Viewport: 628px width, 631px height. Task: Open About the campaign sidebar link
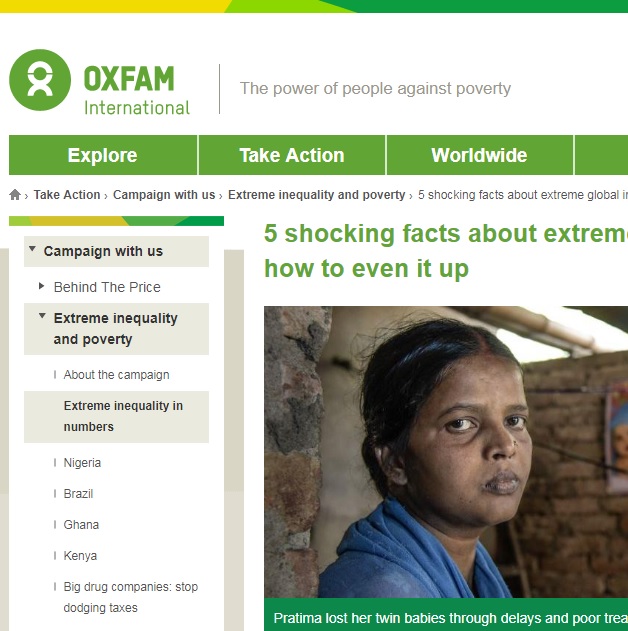tap(116, 375)
